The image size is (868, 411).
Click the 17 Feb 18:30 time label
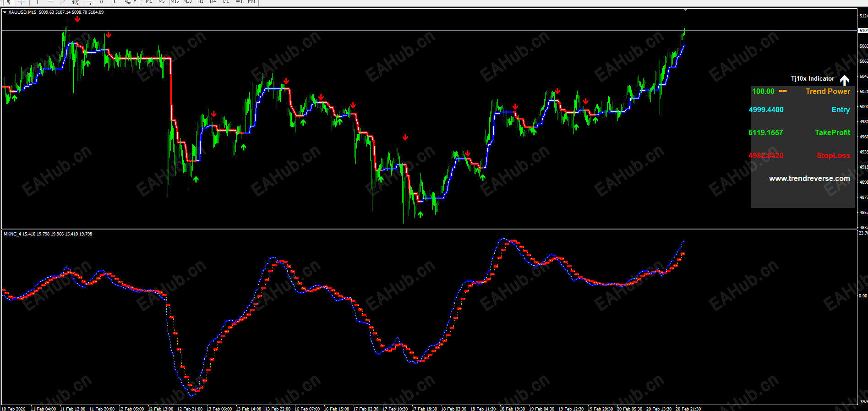424,409
